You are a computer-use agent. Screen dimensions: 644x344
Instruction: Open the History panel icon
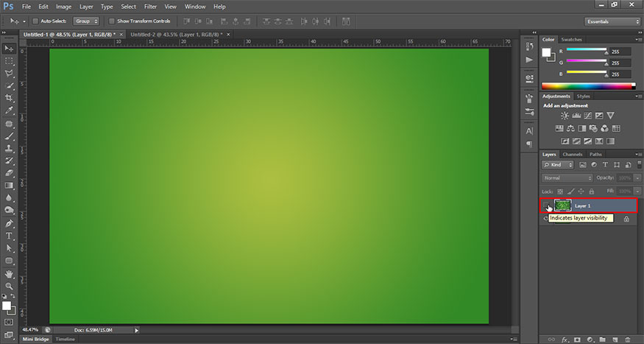[x=529, y=47]
